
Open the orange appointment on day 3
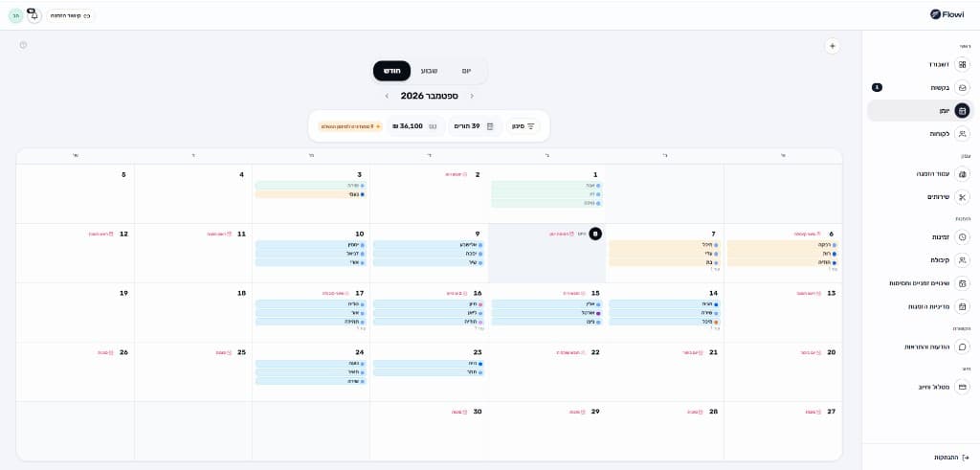pos(311,194)
